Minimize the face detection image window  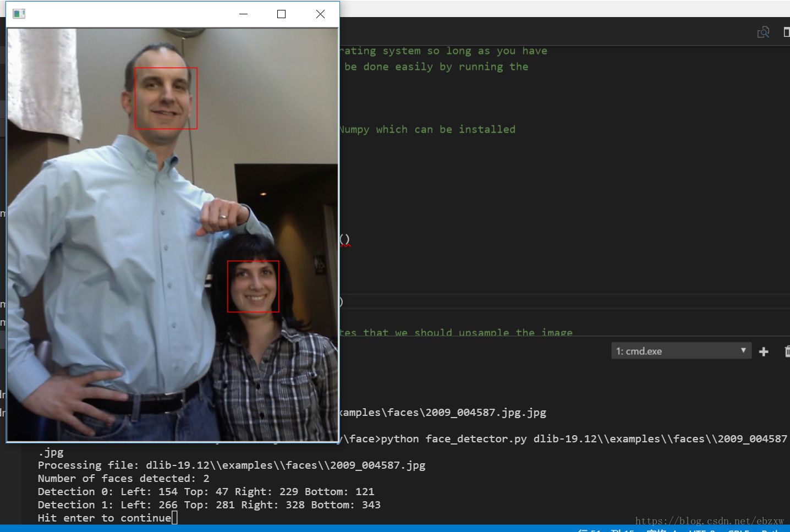click(244, 14)
